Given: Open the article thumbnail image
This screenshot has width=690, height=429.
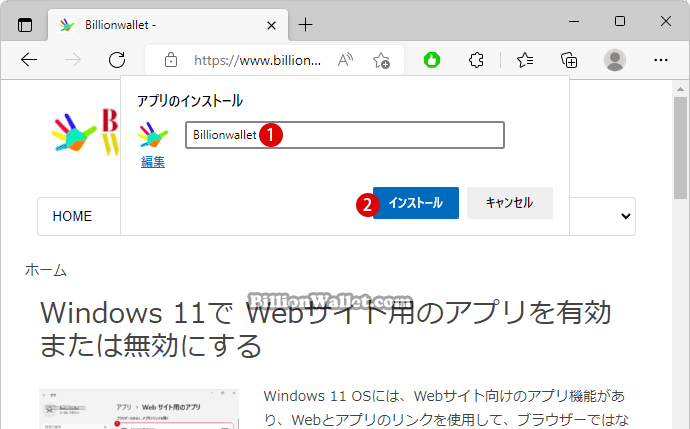Looking at the screenshot, I should pos(139,409).
